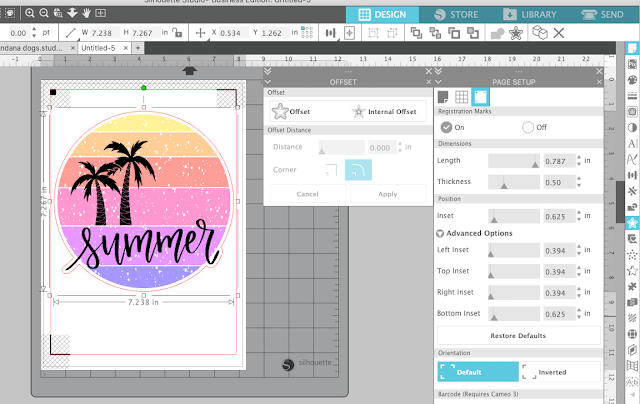Click the Restore Defaults button
This screenshot has height=404, width=640.
click(x=518, y=335)
